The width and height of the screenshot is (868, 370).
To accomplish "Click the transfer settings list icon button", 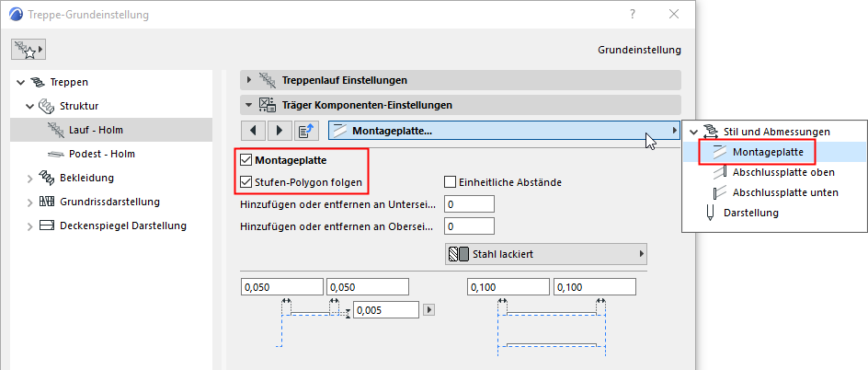I will 306,131.
